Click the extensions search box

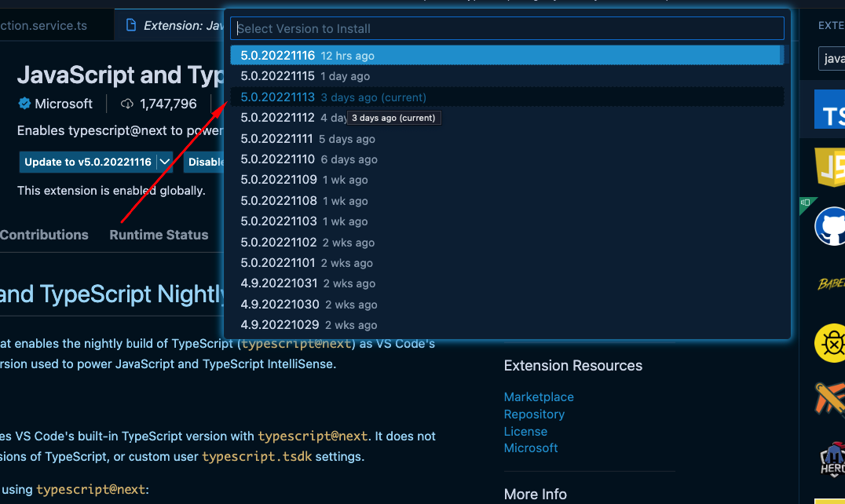[832, 59]
